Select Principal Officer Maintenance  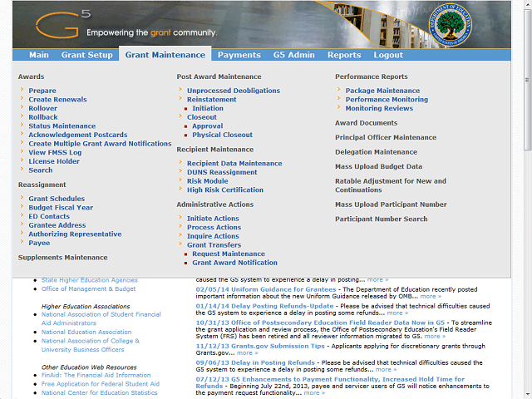point(386,137)
